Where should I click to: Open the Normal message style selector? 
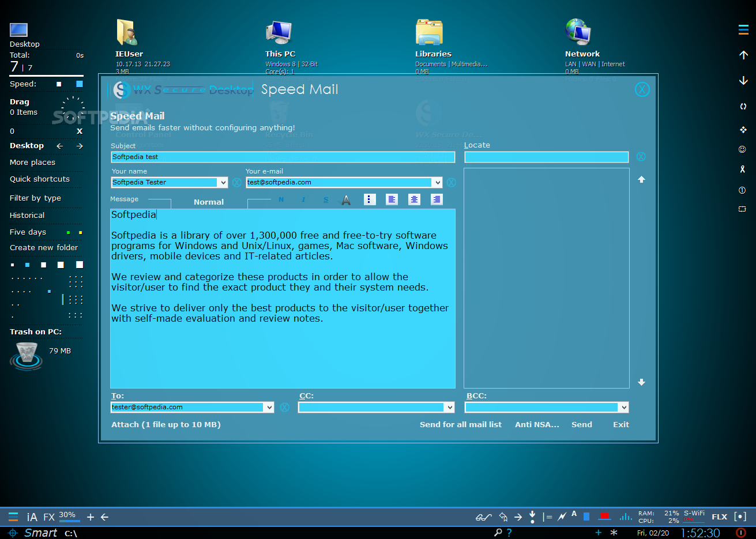pyautogui.click(x=209, y=202)
